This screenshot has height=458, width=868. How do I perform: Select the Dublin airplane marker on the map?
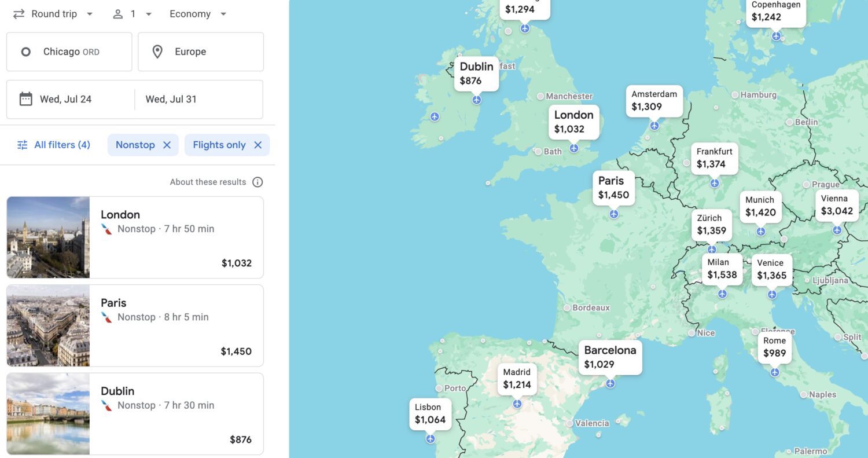pyautogui.click(x=476, y=99)
